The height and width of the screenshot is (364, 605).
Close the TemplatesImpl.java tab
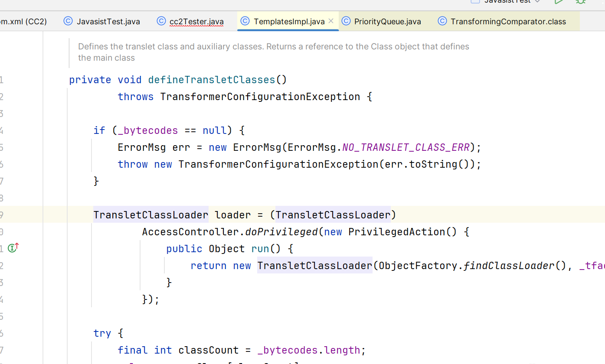pos(331,21)
